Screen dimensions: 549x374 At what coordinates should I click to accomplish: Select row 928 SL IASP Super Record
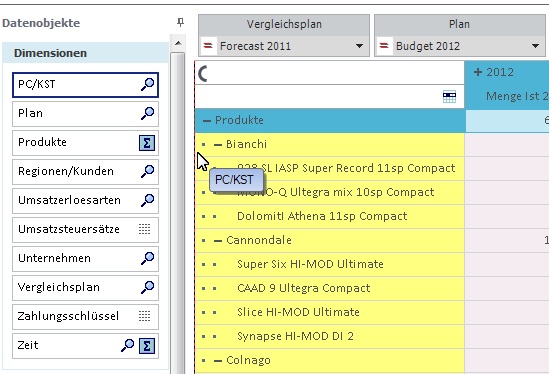[330, 168]
